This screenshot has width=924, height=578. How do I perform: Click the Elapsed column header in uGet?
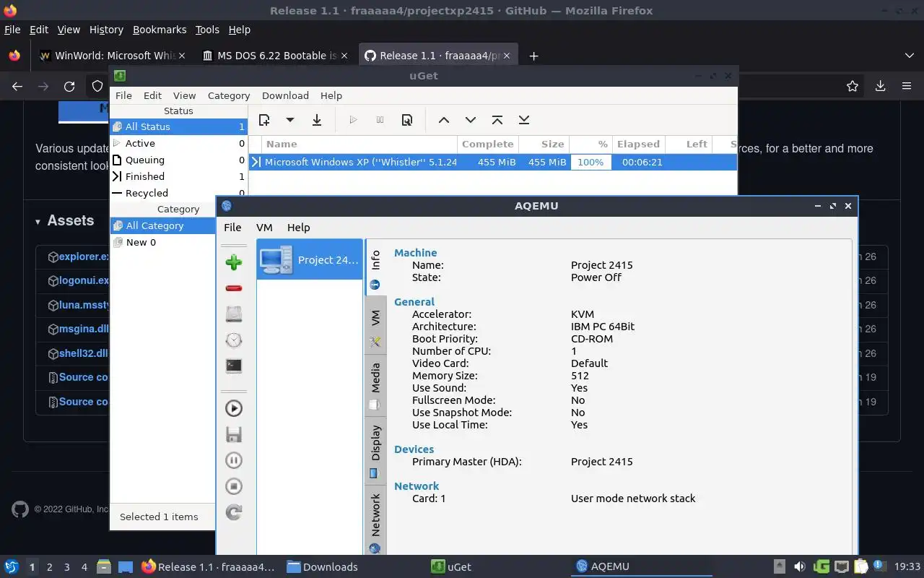pyautogui.click(x=638, y=144)
